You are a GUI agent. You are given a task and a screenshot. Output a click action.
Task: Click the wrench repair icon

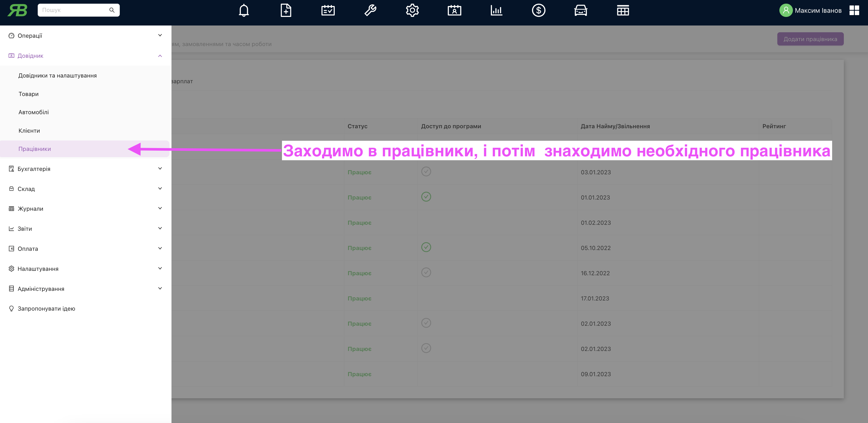click(370, 10)
